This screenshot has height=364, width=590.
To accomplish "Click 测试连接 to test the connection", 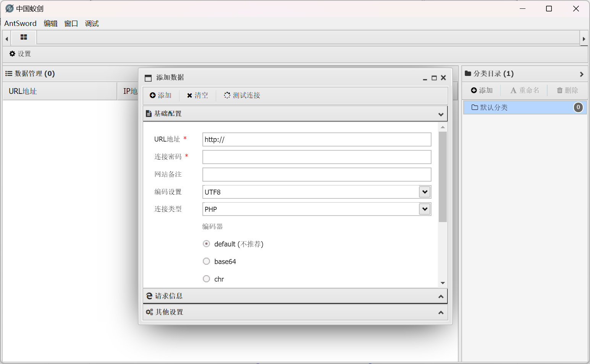I will [x=242, y=95].
